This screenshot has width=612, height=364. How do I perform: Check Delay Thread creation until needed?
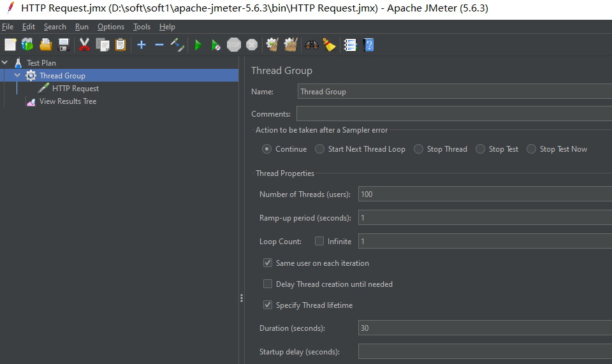[268, 284]
